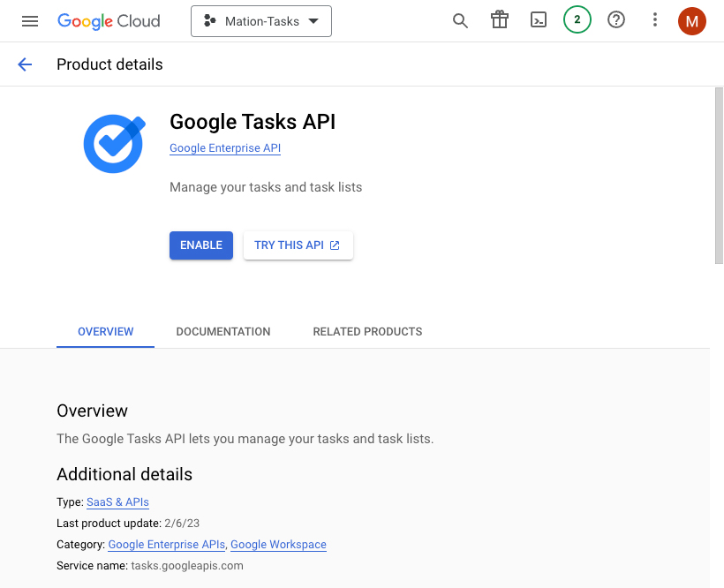Image resolution: width=724 pixels, height=588 pixels.
Task: Click the Additional details heading
Action: (x=124, y=474)
